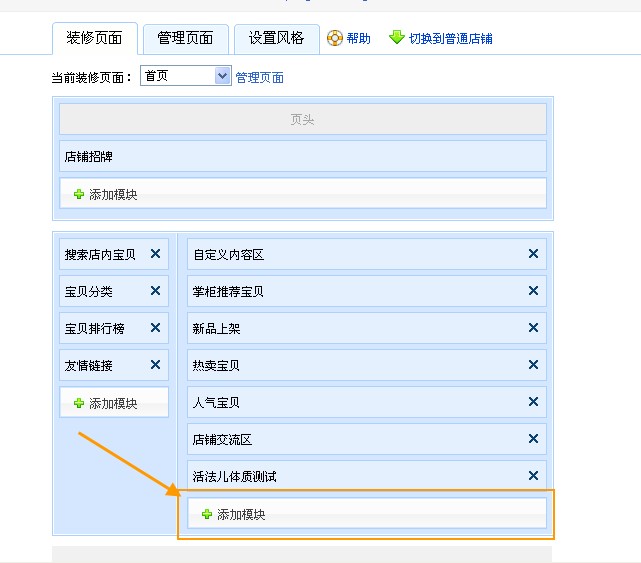The image size is (641, 563).
Task: Click the 切换到普通店铺 link
Action: [x=450, y=39]
